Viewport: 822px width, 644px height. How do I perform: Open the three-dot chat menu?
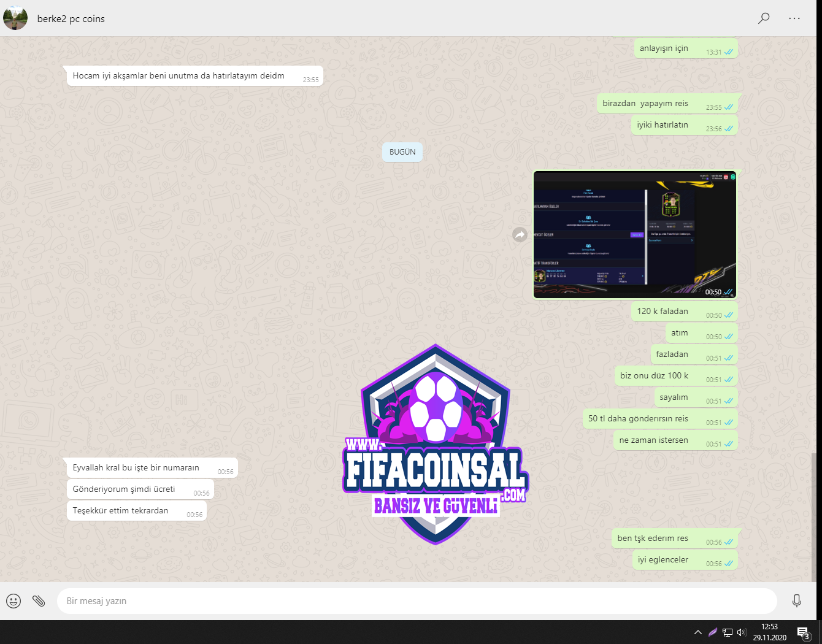[x=794, y=18]
